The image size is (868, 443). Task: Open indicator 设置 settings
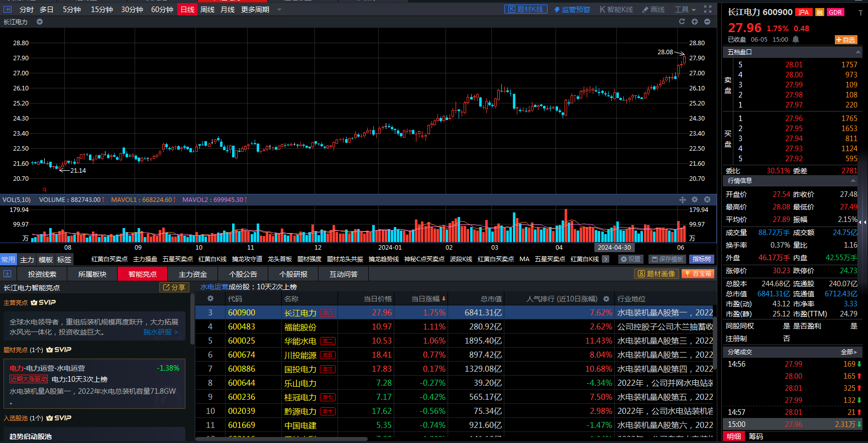click(630, 259)
